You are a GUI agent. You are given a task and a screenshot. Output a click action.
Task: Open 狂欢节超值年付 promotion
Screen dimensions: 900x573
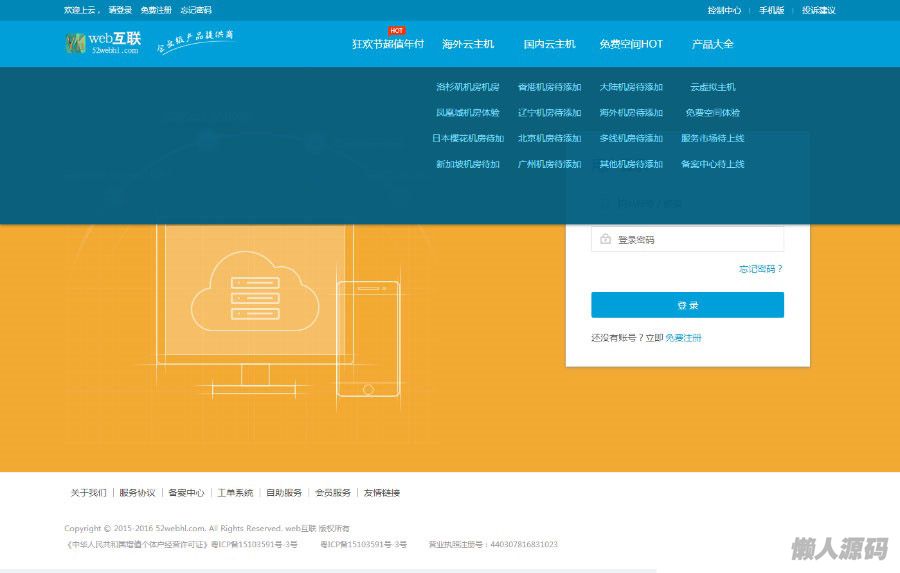point(388,44)
